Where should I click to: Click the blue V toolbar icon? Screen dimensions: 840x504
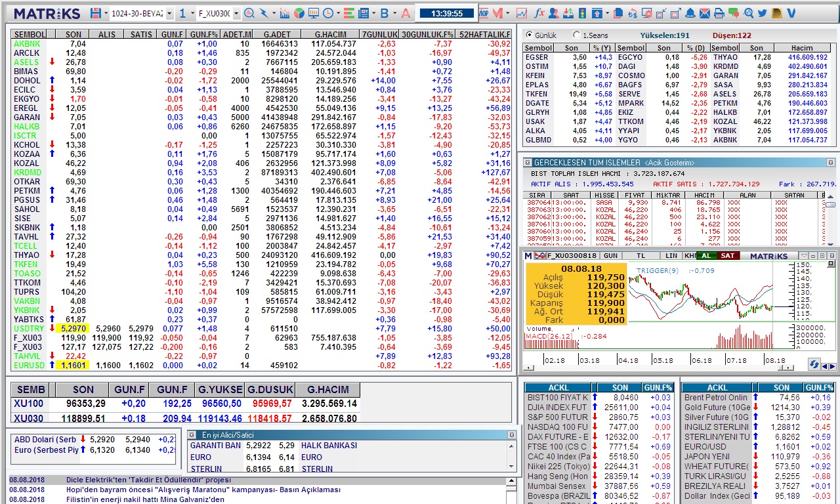(x=791, y=13)
